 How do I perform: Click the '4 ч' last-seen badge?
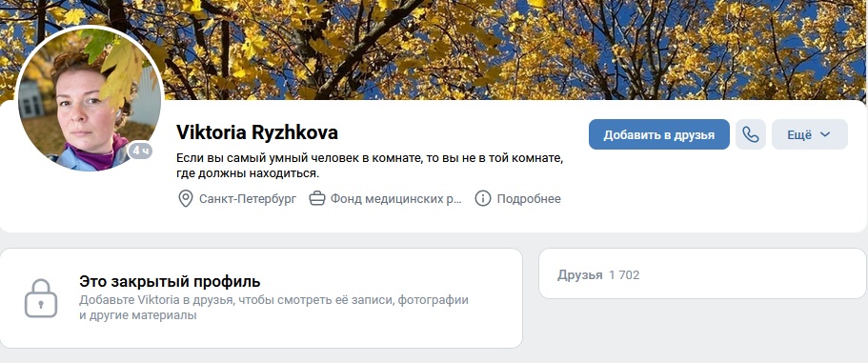point(140,151)
